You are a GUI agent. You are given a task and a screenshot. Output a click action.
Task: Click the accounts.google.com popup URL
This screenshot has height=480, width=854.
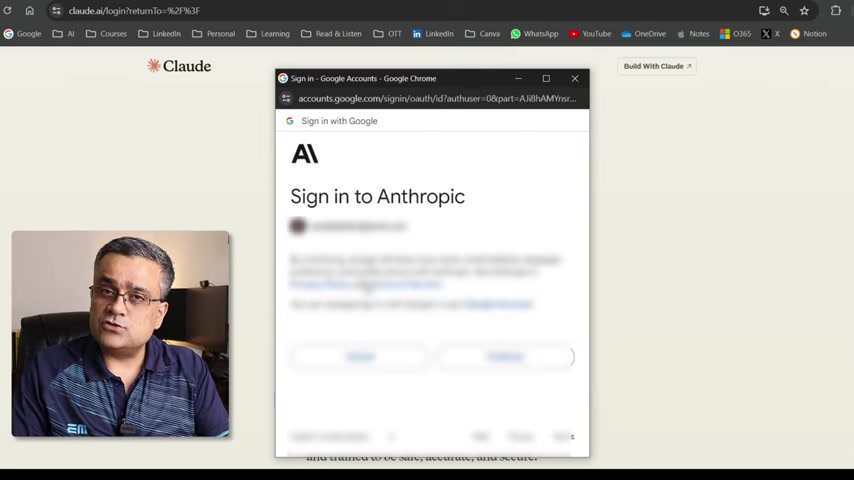click(x=437, y=99)
